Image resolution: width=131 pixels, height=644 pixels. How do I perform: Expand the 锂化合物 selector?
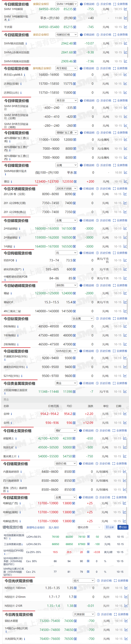coord(89,527)
